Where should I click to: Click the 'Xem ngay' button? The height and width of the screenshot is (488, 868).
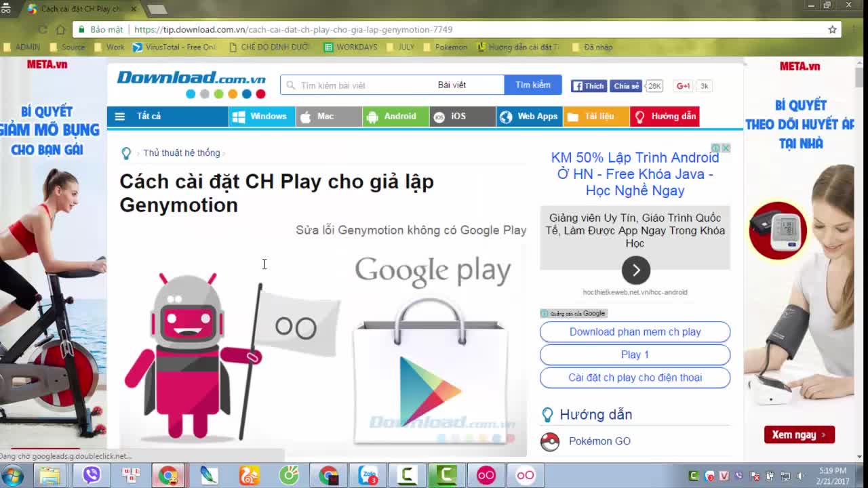tap(800, 435)
